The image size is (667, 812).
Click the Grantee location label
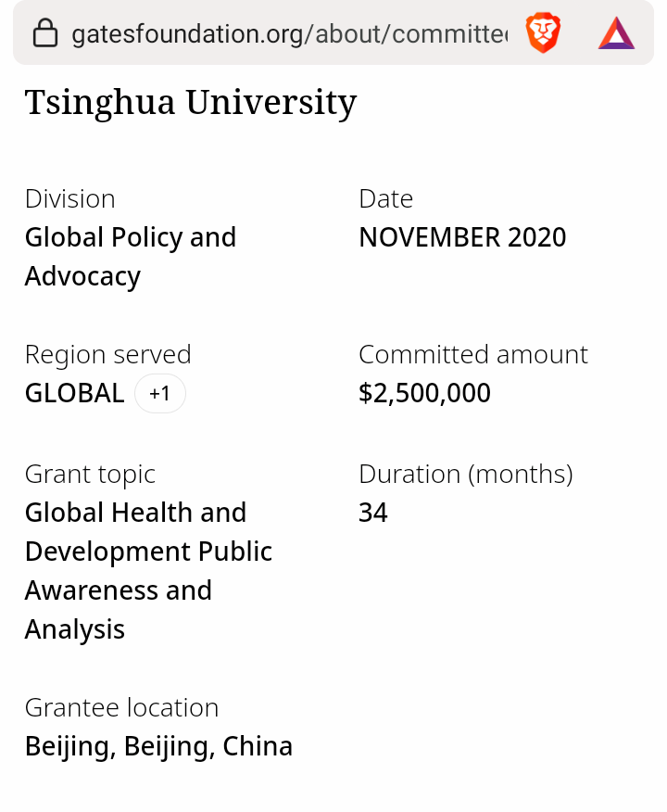pos(121,708)
